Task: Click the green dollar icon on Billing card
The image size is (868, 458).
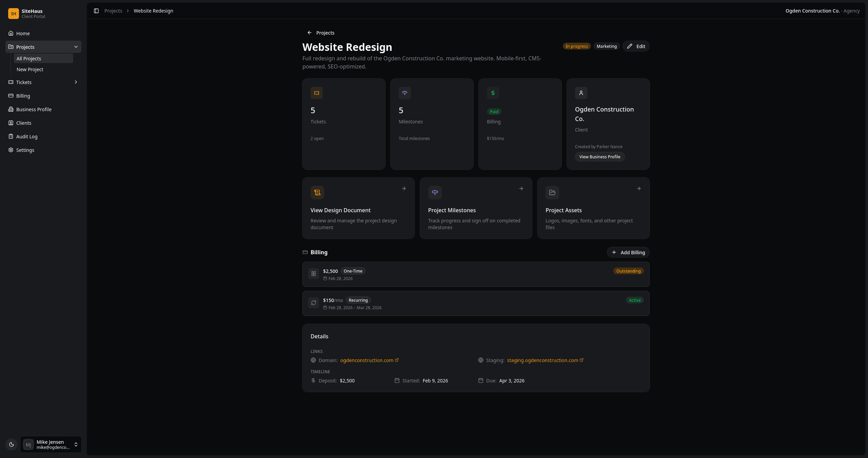Action: (x=493, y=93)
